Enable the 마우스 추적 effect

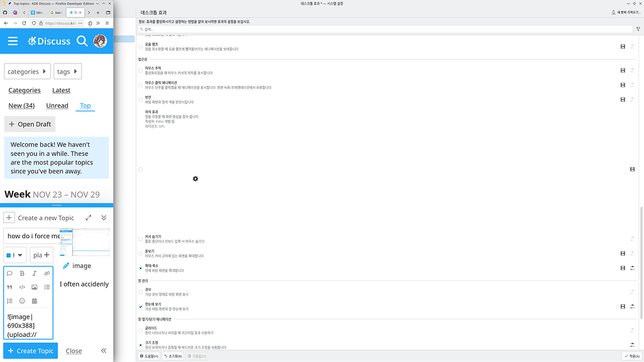(141, 70)
